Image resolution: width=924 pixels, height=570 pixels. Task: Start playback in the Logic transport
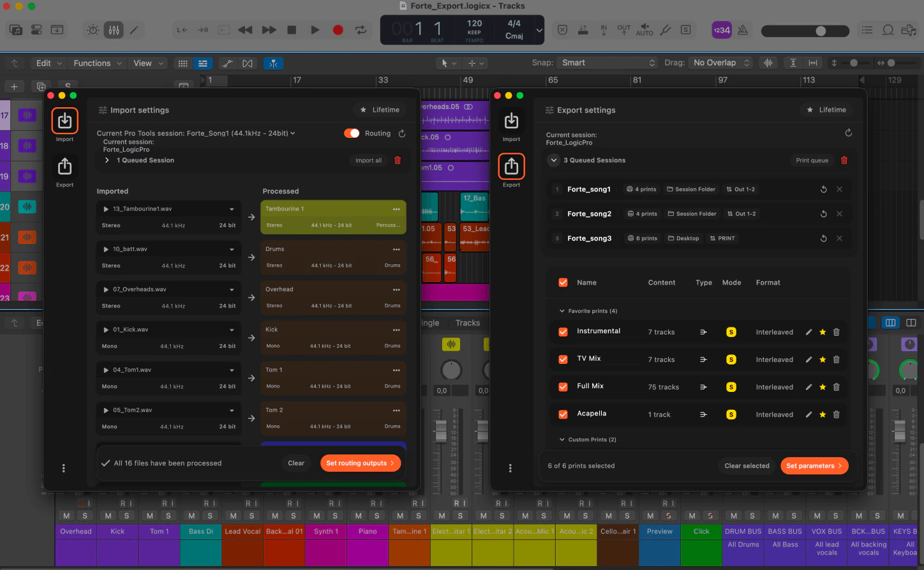pos(315,30)
